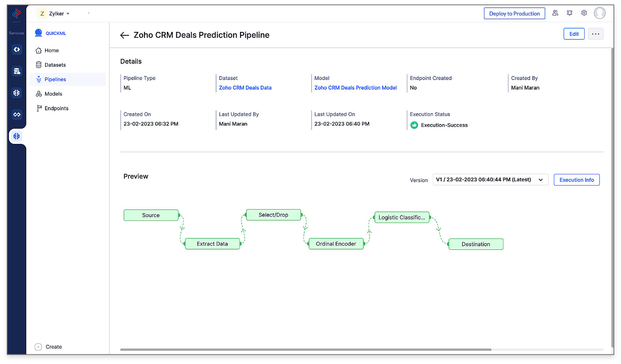
Task: Click the Pipeline Type value ML
Action: 127,88
